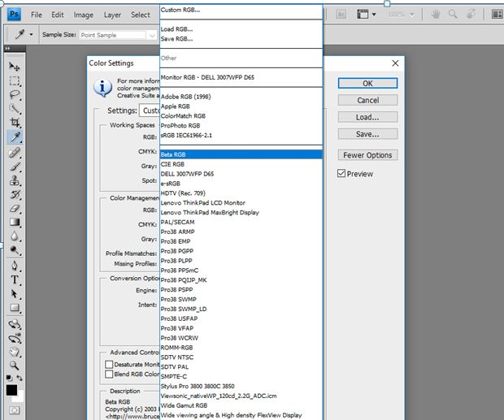This screenshot has height=420, width=504.
Task: Enable Blend RGB Colors checkbox
Action: pyautogui.click(x=109, y=374)
